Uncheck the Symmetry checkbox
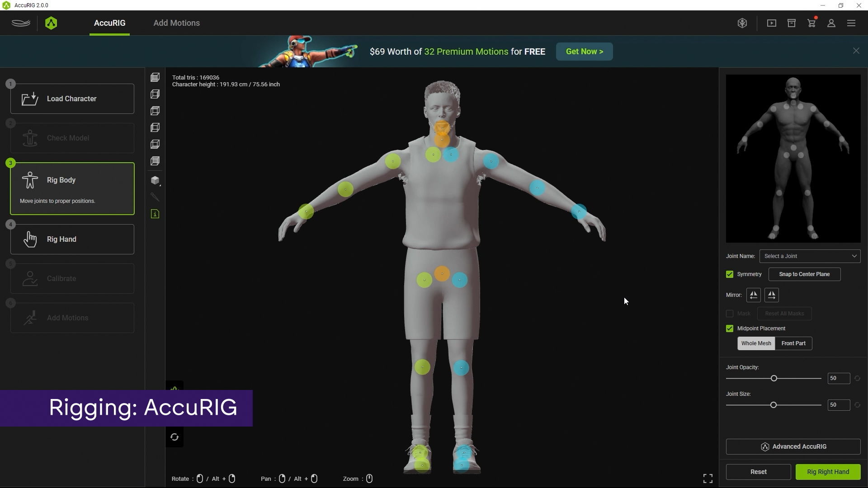Viewport: 868px width, 488px height. (730, 274)
